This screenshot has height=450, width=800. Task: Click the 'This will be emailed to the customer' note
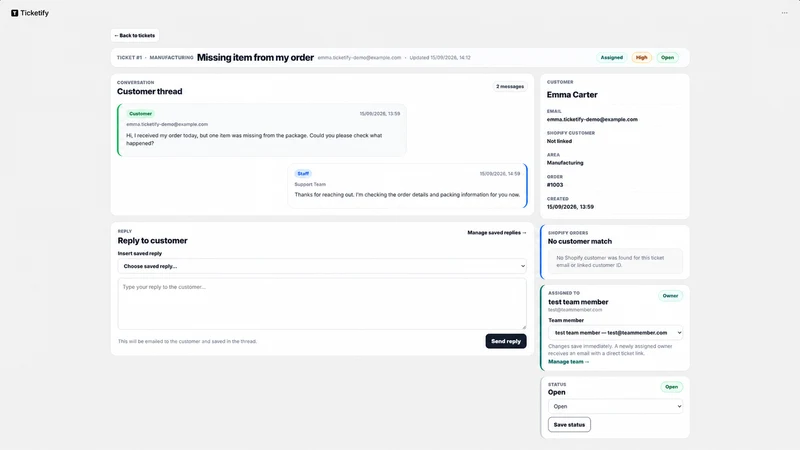click(187, 341)
